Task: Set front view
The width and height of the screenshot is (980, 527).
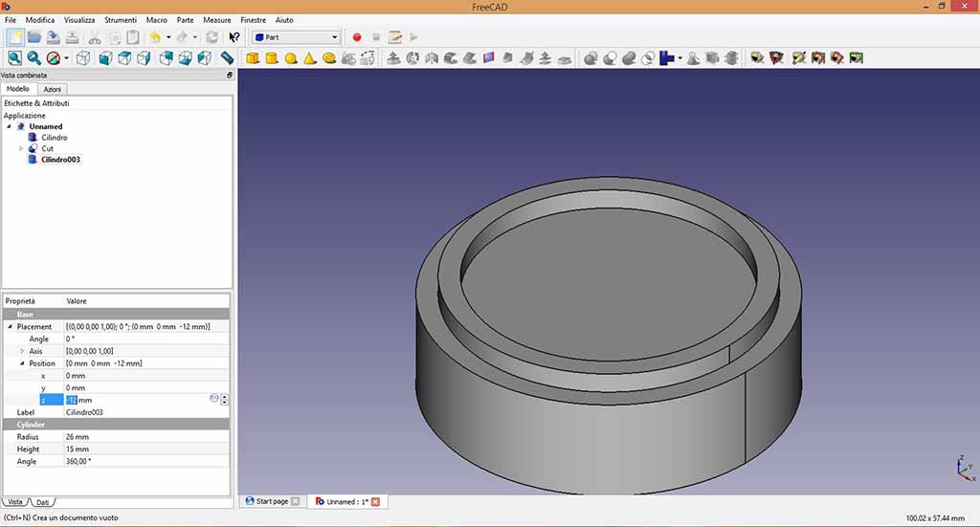Action: 105,58
